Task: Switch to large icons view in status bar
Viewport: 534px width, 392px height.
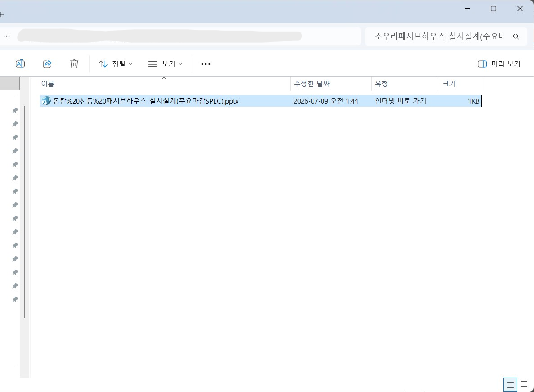Action: click(x=524, y=385)
